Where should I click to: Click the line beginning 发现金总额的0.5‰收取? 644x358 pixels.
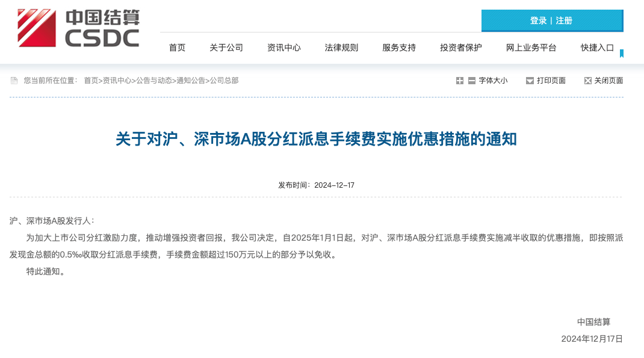pos(174,255)
